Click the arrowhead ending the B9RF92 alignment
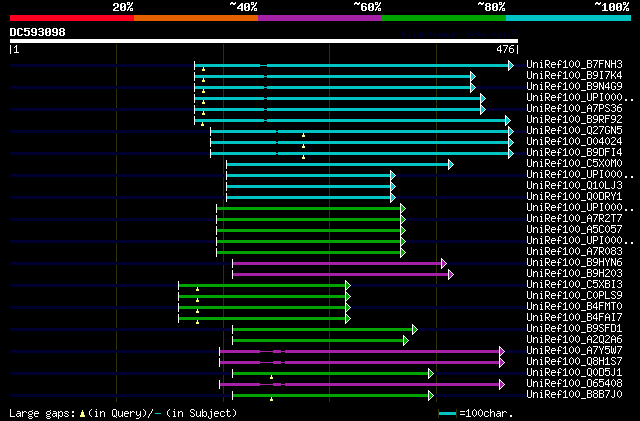Image resolution: width=640 pixels, height=421 pixels. click(x=508, y=120)
